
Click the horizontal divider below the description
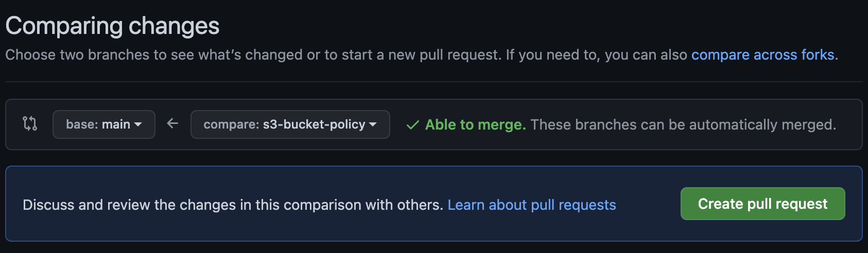point(433,82)
